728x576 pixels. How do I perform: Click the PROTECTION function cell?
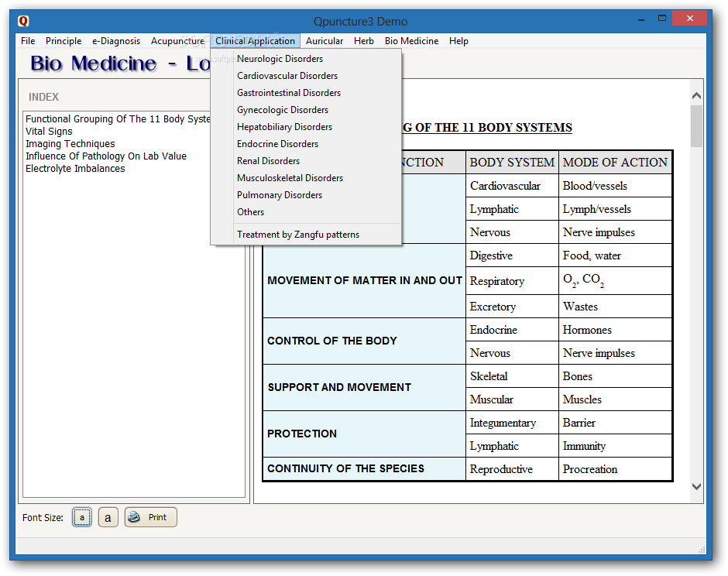[x=365, y=434]
